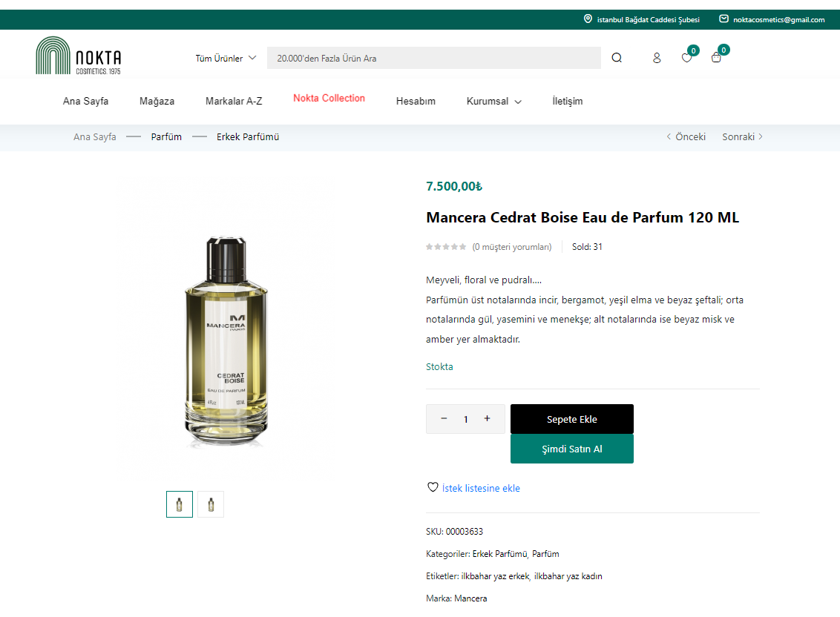Click the Şimdi Satın Al button
The height and width of the screenshot is (617, 840).
[571, 449]
